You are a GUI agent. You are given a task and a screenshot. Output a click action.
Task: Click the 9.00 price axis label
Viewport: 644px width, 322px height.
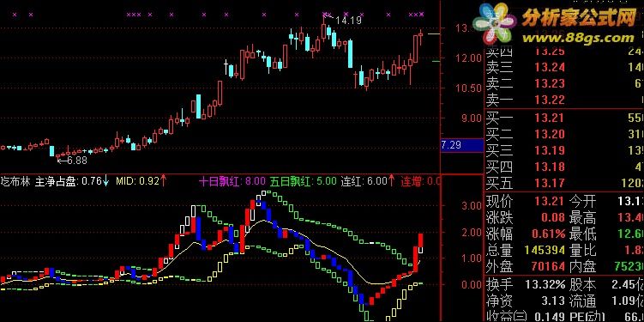click(x=471, y=118)
